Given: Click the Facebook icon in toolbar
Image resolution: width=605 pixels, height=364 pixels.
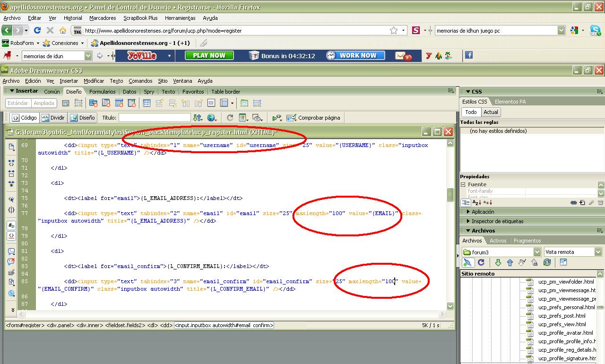Looking at the screenshot, I should (x=469, y=55).
